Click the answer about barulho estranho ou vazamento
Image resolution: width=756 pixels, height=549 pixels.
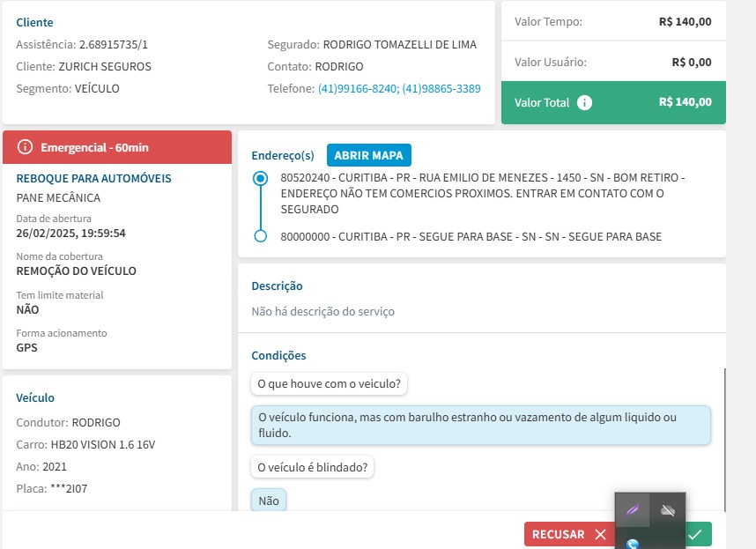click(x=481, y=425)
